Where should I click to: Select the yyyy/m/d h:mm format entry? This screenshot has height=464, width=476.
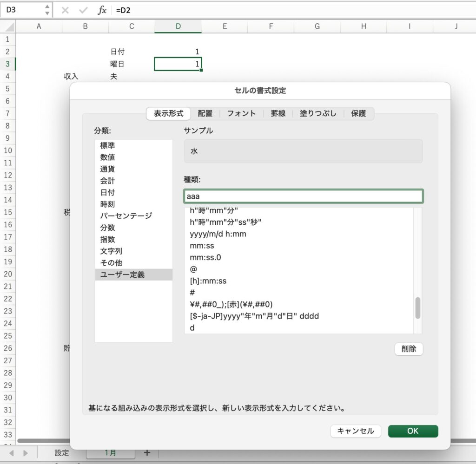[218, 234]
